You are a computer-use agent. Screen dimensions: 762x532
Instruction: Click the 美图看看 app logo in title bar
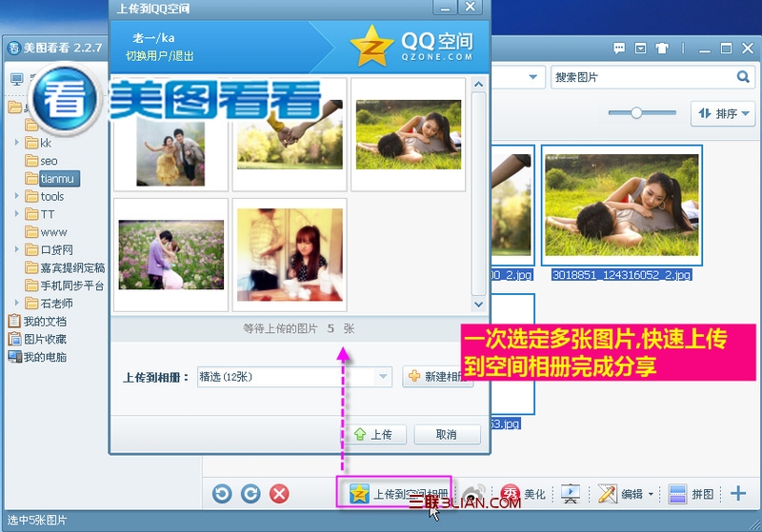click(x=13, y=48)
